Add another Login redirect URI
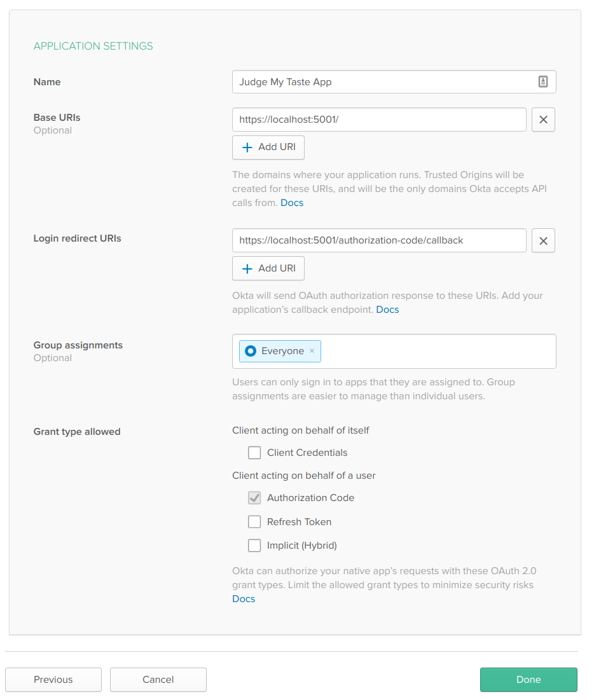This screenshot has height=700, width=594. tap(268, 268)
